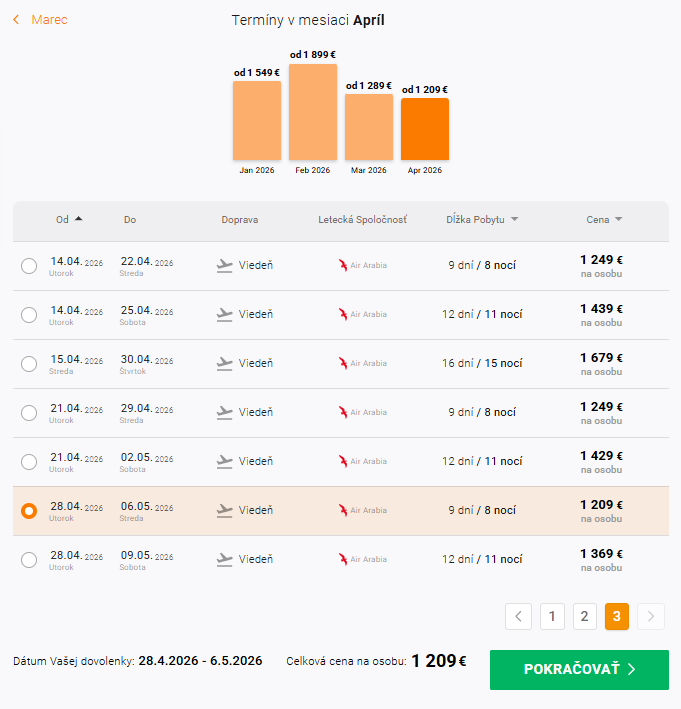Click the next page arrow in pagination
Viewport: 681px width, 709px height.
pos(651,616)
